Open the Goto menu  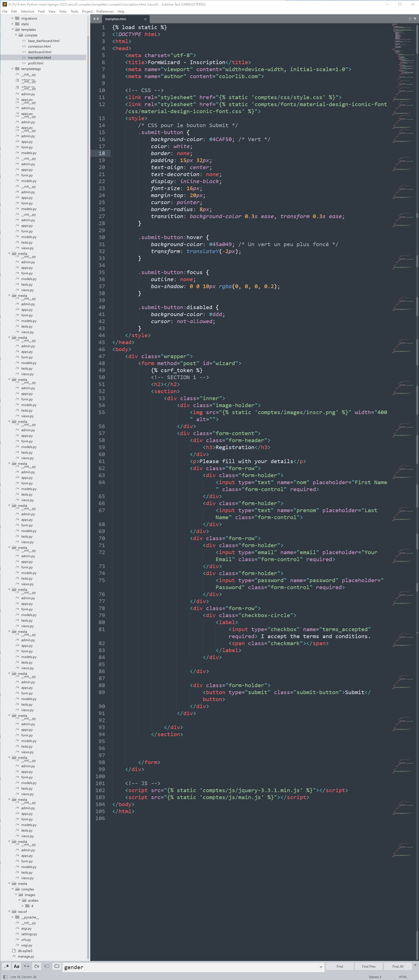pyautogui.click(x=63, y=11)
